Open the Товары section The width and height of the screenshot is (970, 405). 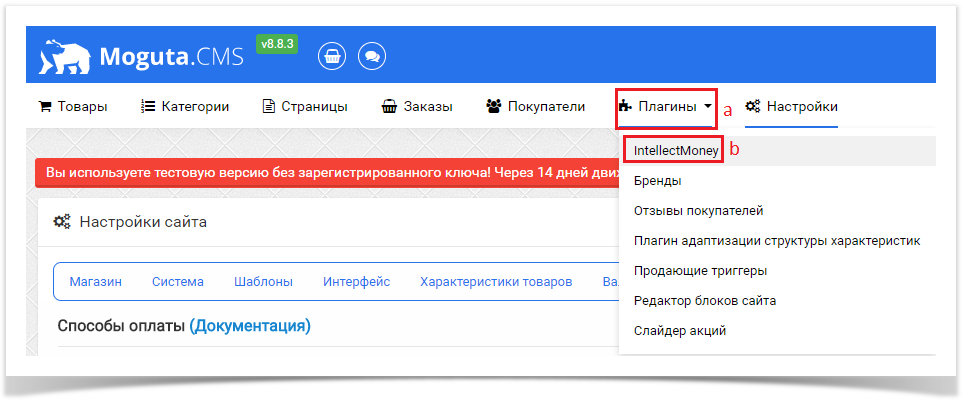point(73,106)
